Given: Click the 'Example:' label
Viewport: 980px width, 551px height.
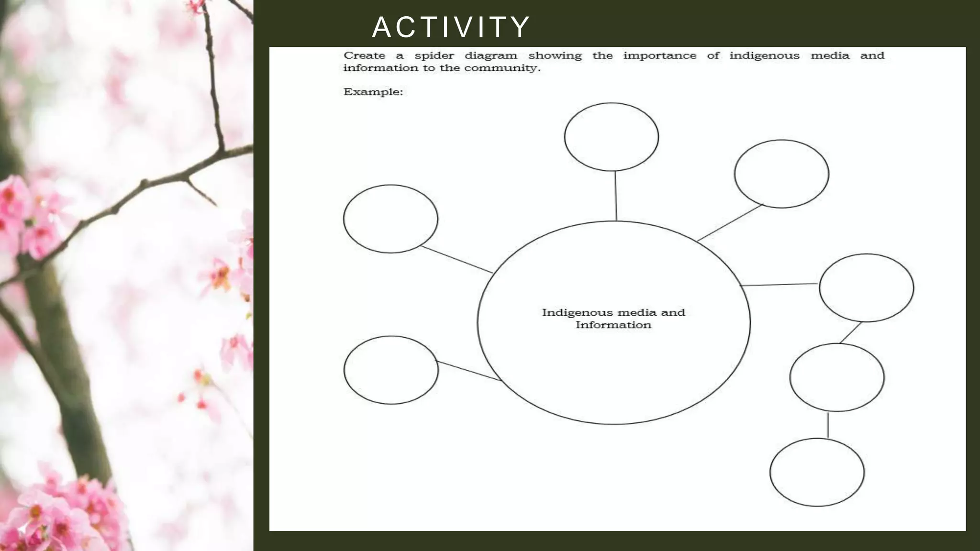Looking at the screenshot, I should click(373, 92).
